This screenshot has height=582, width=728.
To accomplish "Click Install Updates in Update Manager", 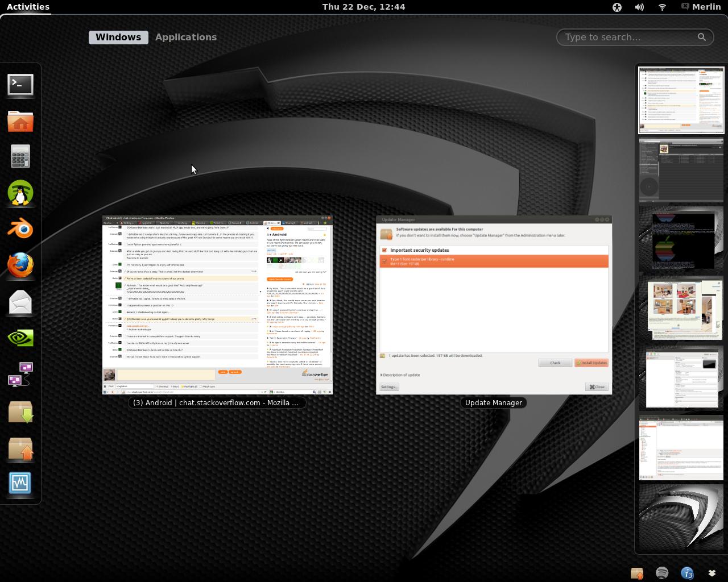I will tap(591, 363).
